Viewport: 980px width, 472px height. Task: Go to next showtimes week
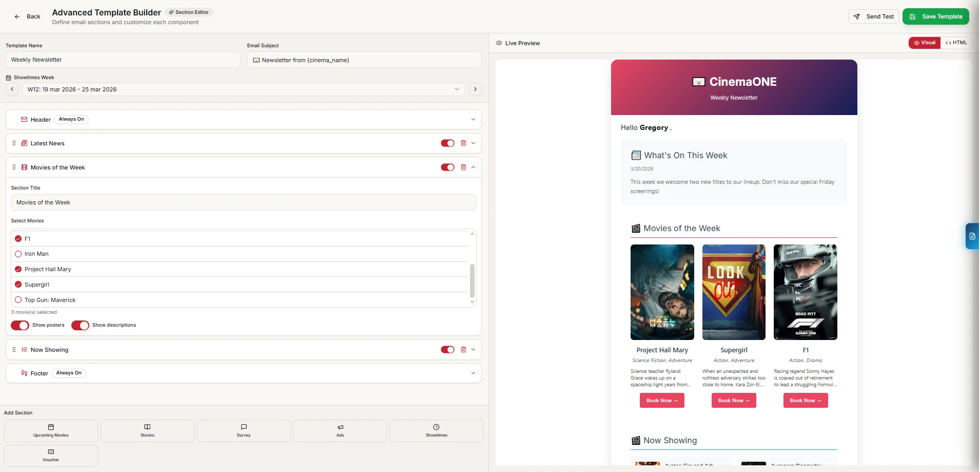[475, 89]
